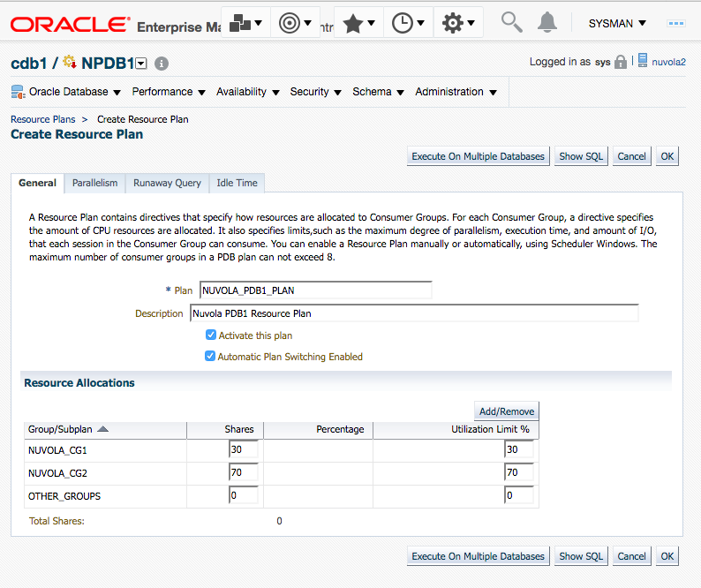Click the top Show SQL button
Viewport: 701px width, 588px height.
(581, 156)
